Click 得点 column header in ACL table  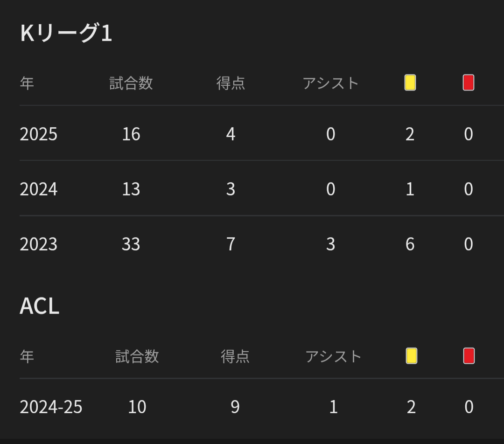235,357
